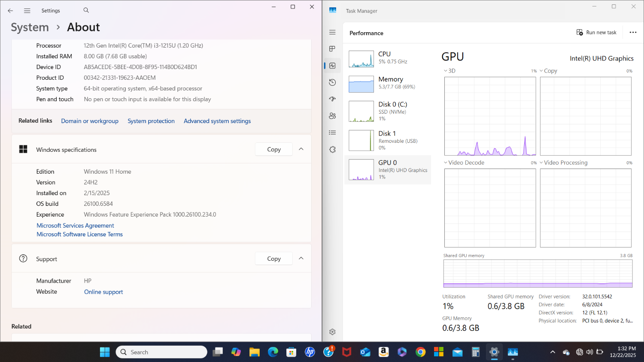This screenshot has width=644, height=362.
Task: Click the taskbar Search box
Action: click(161, 352)
